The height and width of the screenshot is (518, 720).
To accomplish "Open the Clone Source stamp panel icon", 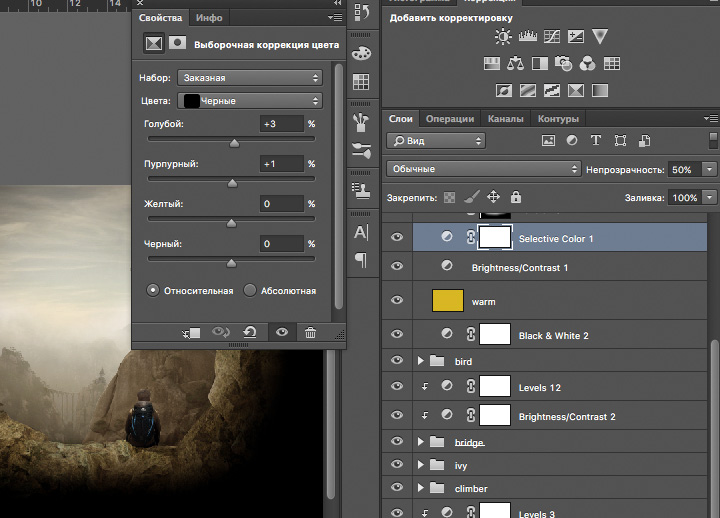I will click(x=362, y=191).
